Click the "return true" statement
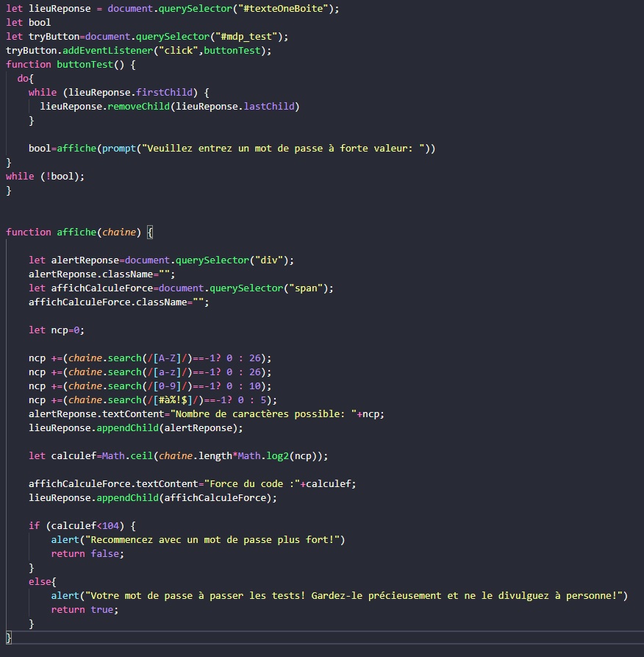Viewport: 644px width, 657px height. pos(85,610)
